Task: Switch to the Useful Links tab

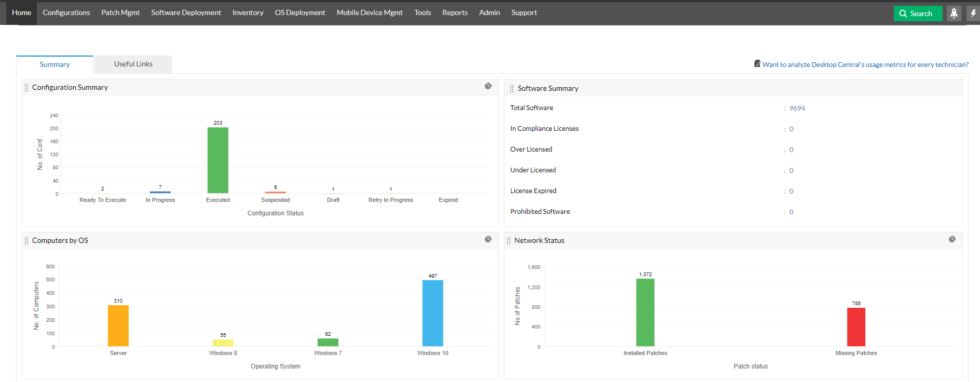Action: pyautogui.click(x=133, y=64)
